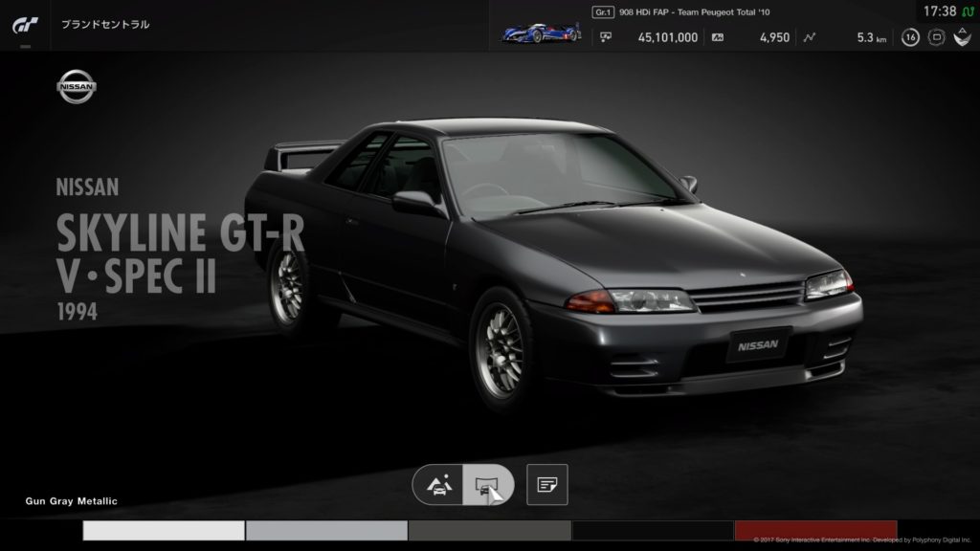Click the daily distance graph icon
This screenshot has width=980, height=551.
(810, 37)
